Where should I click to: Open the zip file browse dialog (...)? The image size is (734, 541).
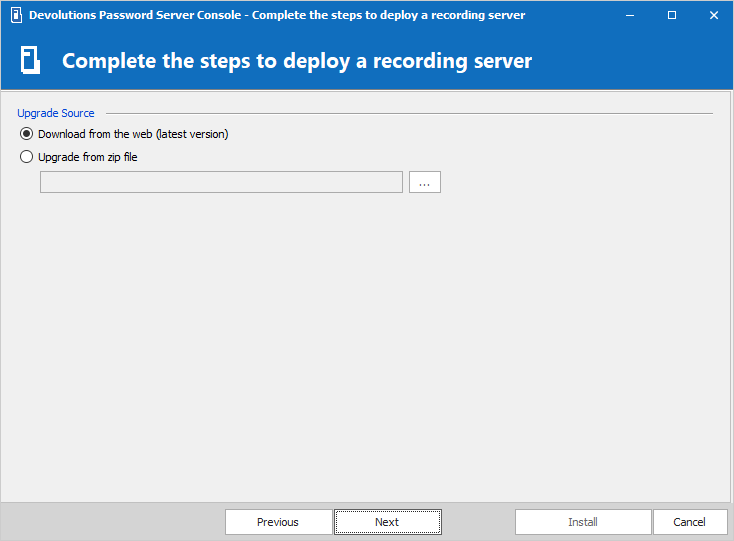coord(424,182)
